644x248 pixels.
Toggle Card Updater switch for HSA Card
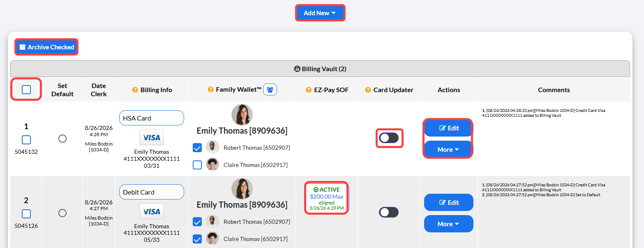[389, 138]
